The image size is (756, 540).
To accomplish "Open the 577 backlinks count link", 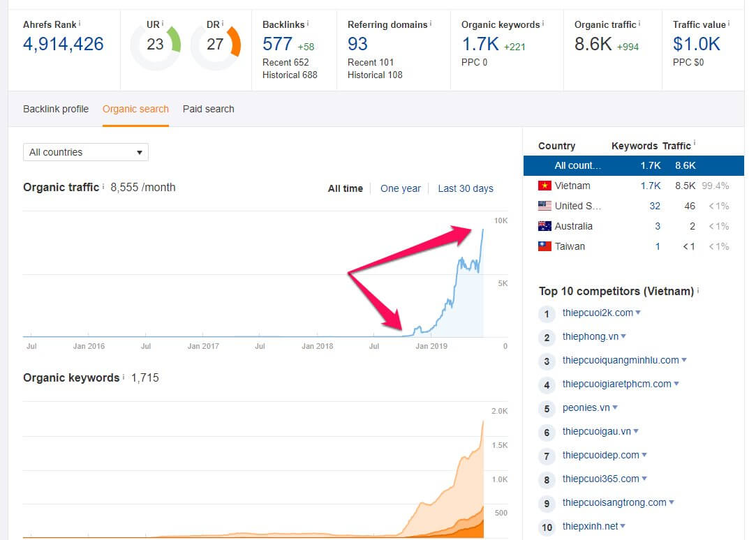I will [x=277, y=44].
